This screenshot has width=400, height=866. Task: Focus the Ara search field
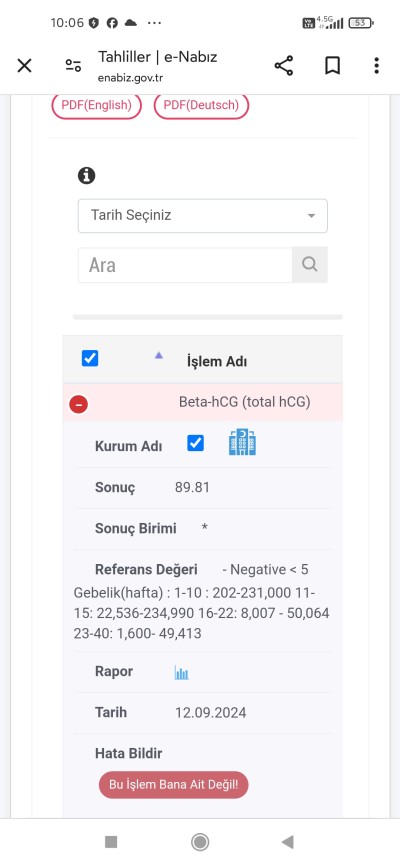click(185, 265)
